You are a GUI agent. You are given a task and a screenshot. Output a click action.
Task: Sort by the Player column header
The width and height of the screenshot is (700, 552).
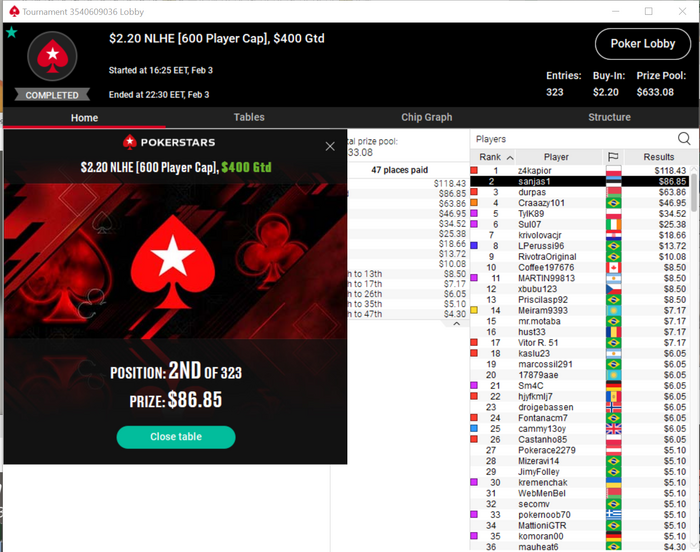pos(556,157)
